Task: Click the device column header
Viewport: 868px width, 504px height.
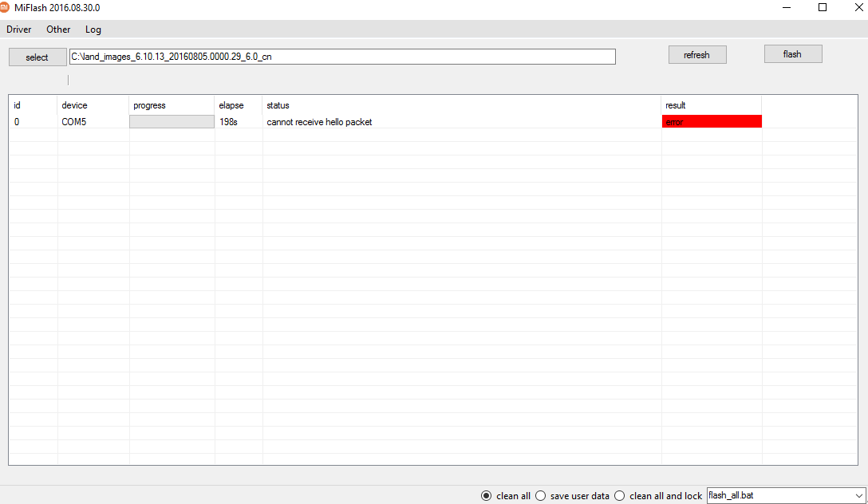Action: click(93, 105)
